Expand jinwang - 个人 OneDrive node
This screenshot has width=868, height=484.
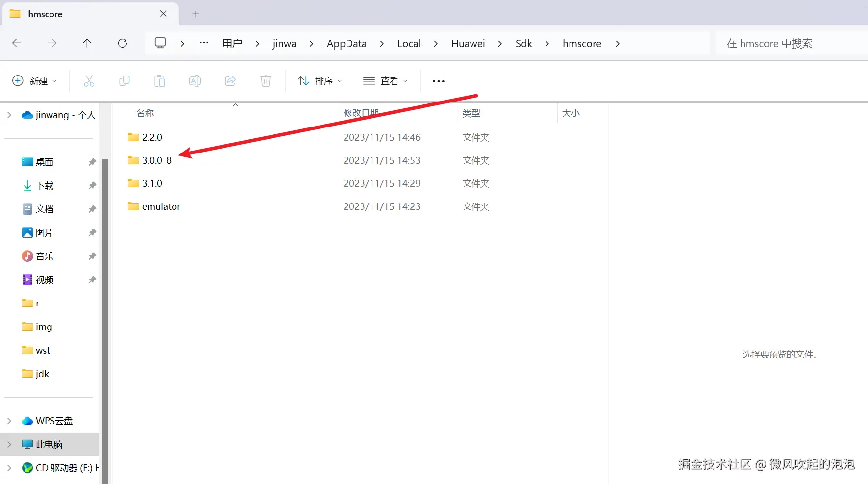point(9,115)
